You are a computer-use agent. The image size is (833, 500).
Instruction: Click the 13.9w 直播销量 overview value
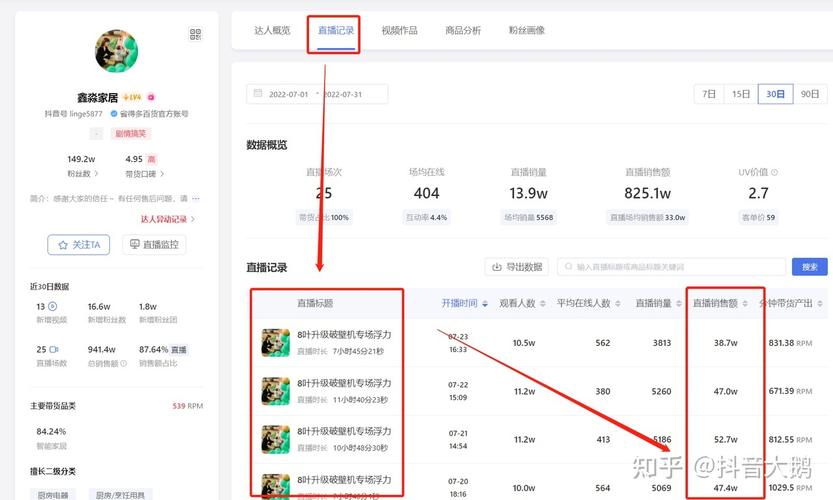pos(528,193)
